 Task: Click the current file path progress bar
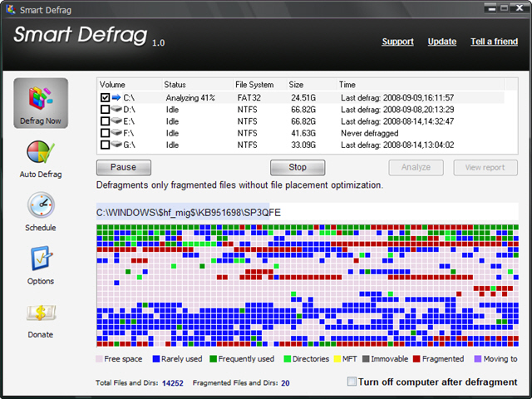308,213
